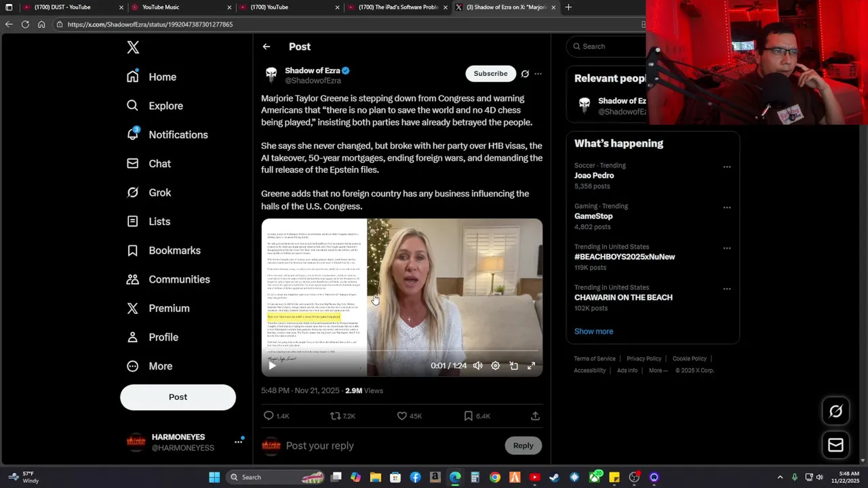Image resolution: width=868 pixels, height=488 pixels.
Task: Repost the post with 7.2K reposts
Action: (x=342, y=416)
